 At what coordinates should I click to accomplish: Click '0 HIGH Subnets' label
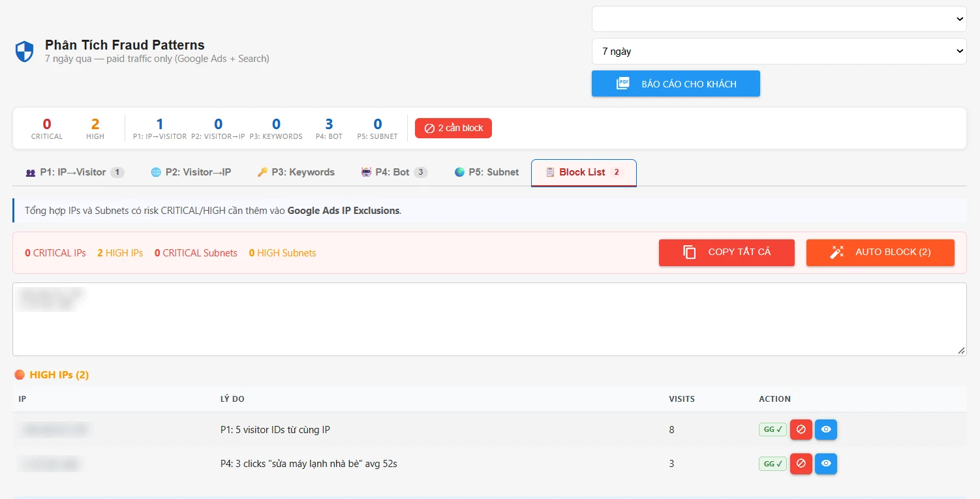[x=283, y=253]
